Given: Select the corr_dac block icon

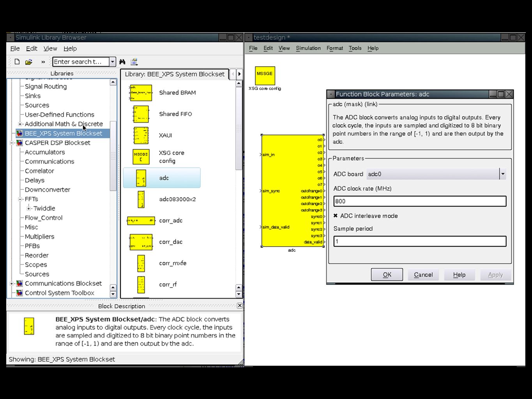Looking at the screenshot, I should click(141, 242).
